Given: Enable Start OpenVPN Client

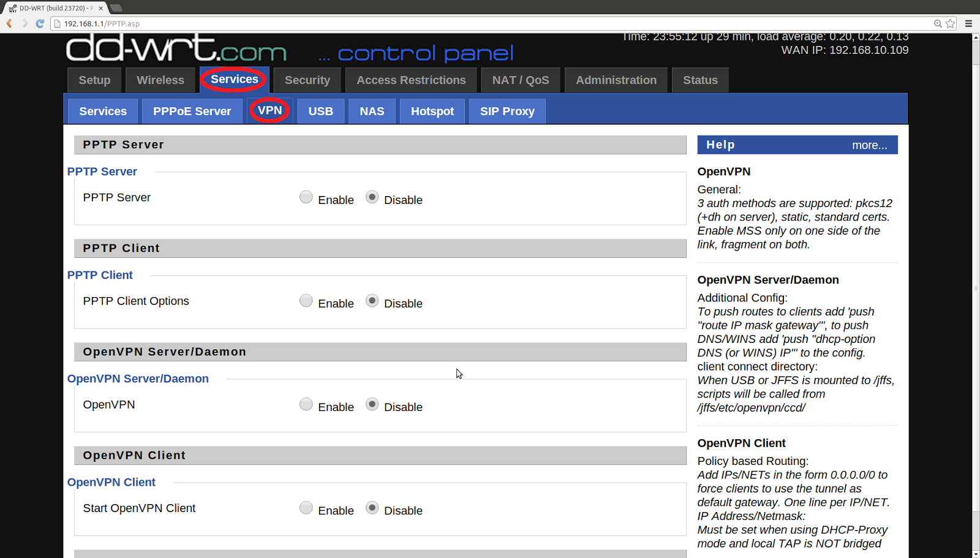Looking at the screenshot, I should coord(306,508).
